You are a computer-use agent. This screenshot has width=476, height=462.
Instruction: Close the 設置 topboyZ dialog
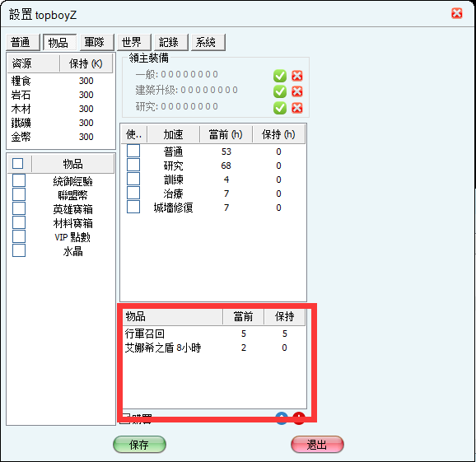point(457,14)
